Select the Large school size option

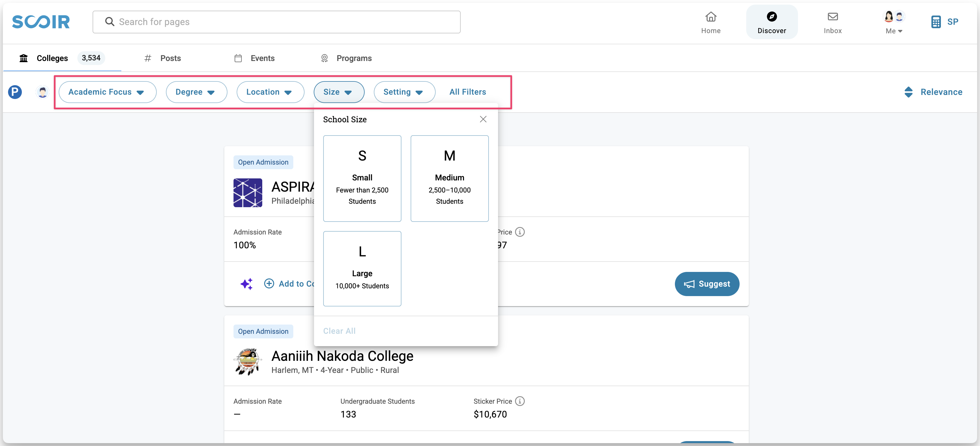point(362,268)
